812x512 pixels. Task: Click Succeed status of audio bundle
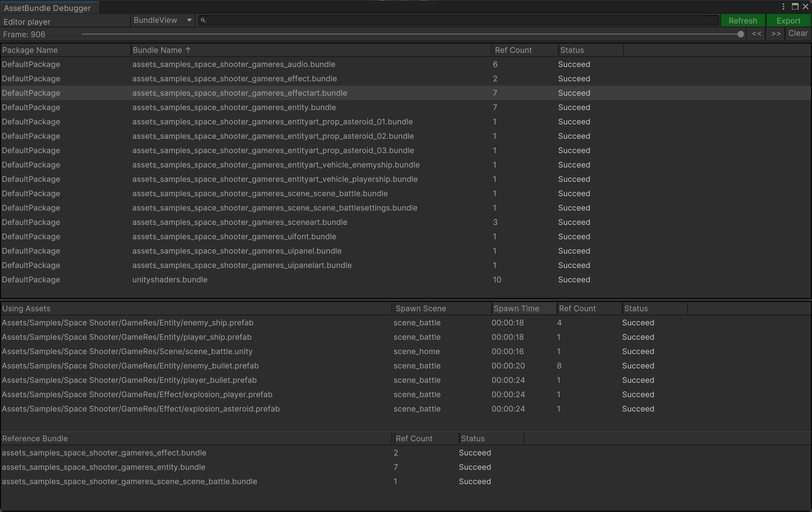(574, 64)
